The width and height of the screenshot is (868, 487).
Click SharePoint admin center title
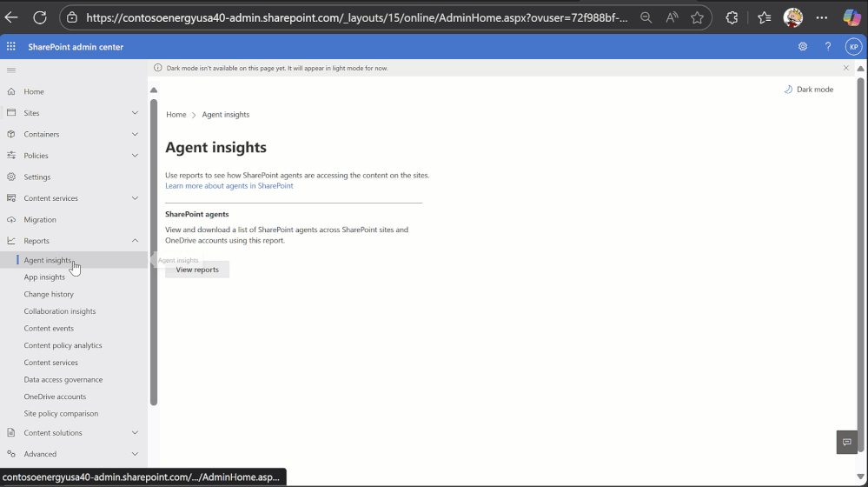tap(76, 47)
